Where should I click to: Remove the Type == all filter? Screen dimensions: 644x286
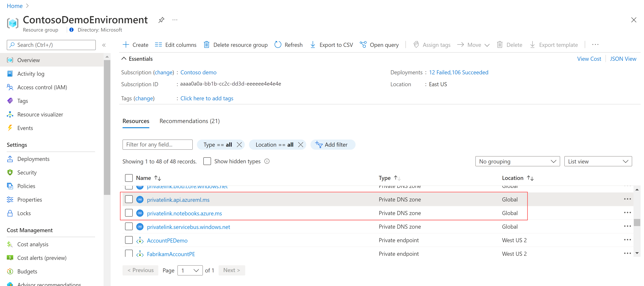(239, 145)
